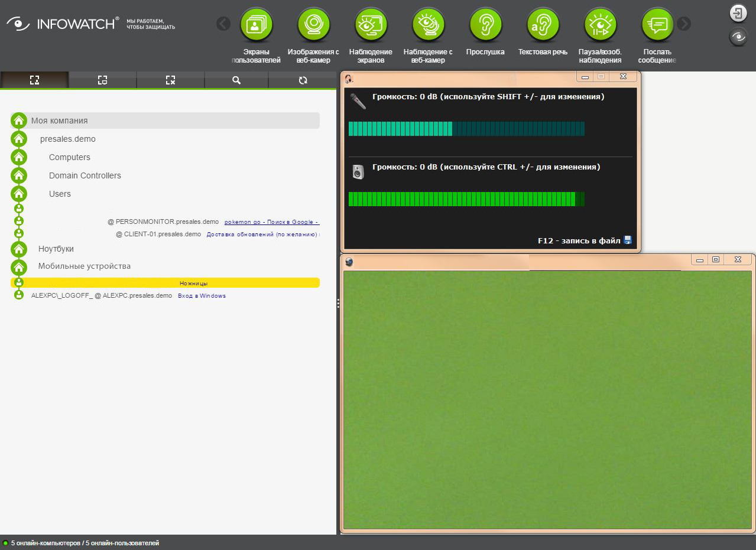Click the microphone volume level bar
The image size is (756, 550).
coord(466,129)
